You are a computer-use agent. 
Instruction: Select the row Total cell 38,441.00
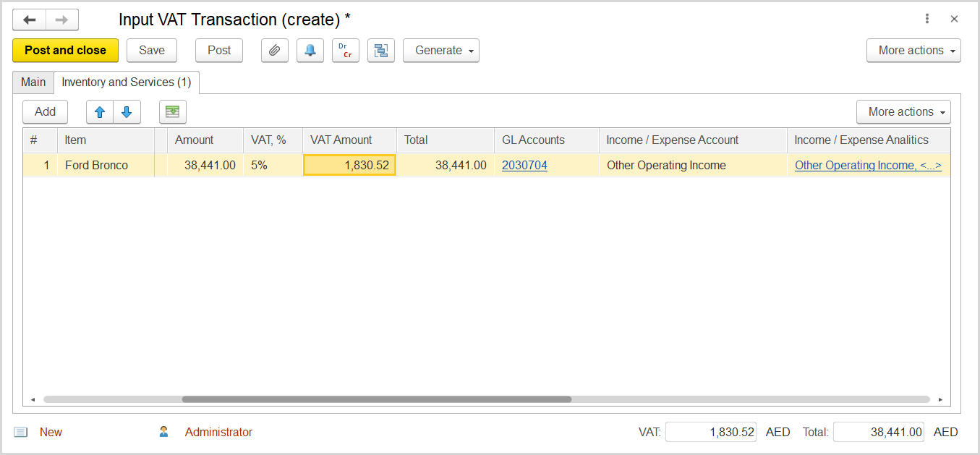click(x=446, y=166)
